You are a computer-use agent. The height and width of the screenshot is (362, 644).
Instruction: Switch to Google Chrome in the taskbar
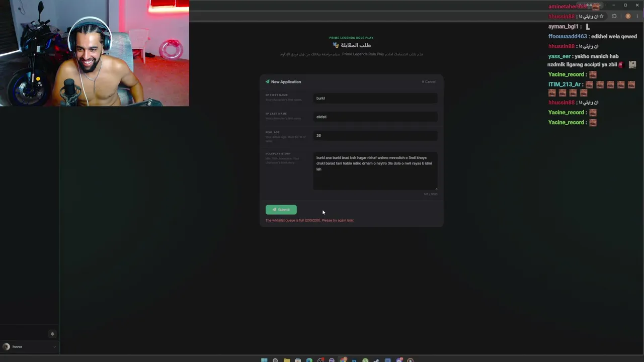pyautogui.click(x=343, y=360)
